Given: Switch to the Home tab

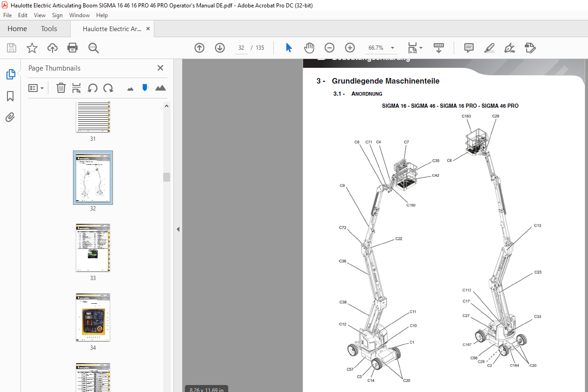Looking at the screenshot, I should (x=17, y=29).
